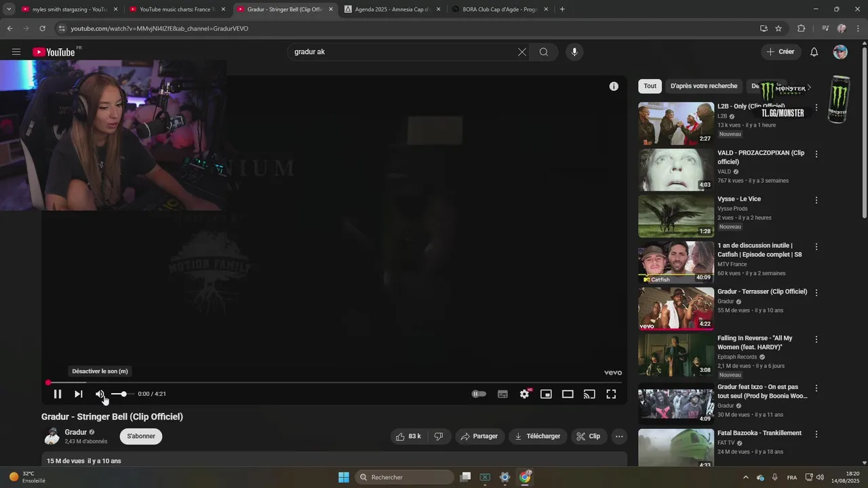Switch to BORA Club Cap d'Agde tab
868x488 pixels.
[x=500, y=9]
